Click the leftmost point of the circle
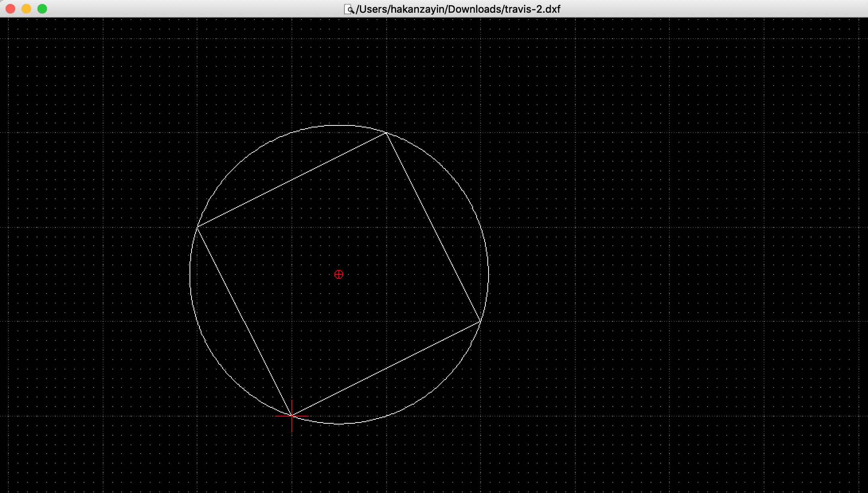868x493 pixels. pos(190,274)
